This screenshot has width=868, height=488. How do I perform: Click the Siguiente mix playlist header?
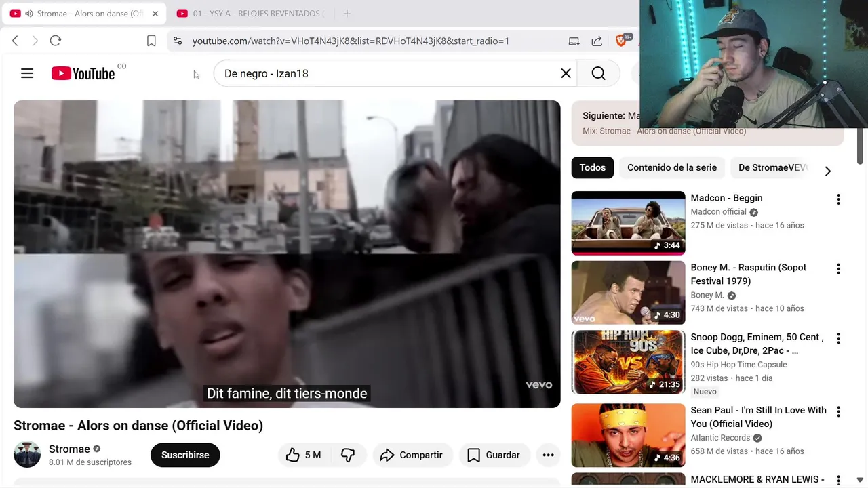pyautogui.click(x=707, y=123)
